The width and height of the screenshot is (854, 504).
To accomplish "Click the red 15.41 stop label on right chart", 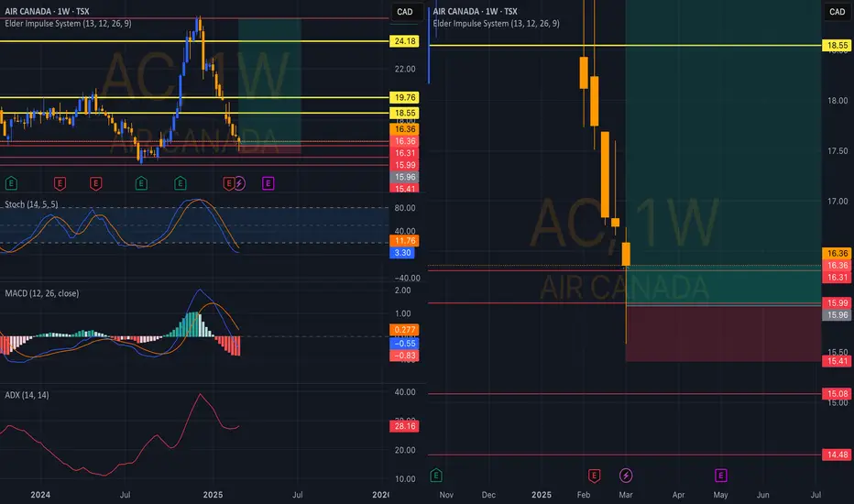I will [838, 361].
